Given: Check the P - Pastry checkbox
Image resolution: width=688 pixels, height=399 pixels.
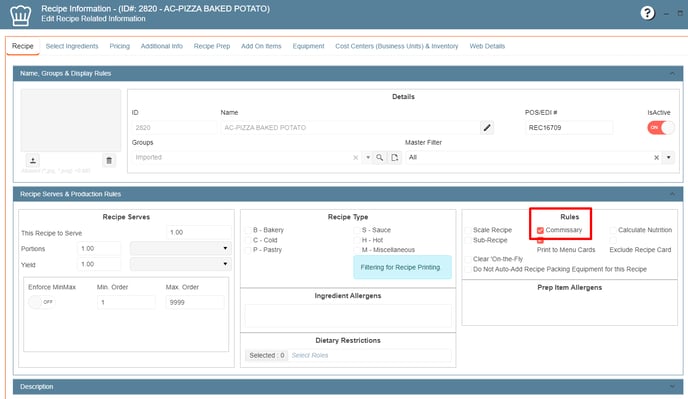Looking at the screenshot, I should click(248, 250).
